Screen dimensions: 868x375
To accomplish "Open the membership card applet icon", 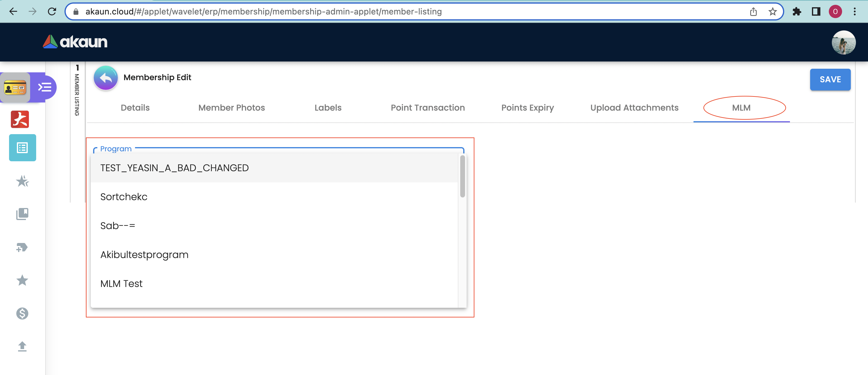I will click(15, 88).
